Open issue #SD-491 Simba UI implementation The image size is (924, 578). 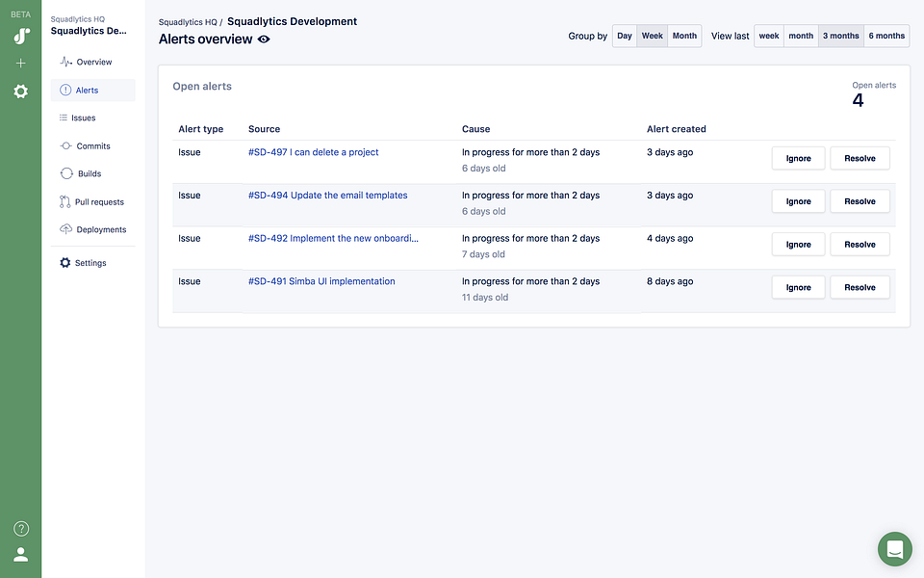coord(321,281)
